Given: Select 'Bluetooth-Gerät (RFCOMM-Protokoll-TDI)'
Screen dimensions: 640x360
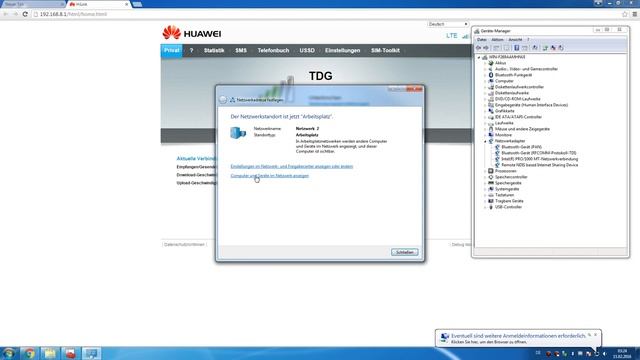Looking at the screenshot, I should click(x=538, y=153).
